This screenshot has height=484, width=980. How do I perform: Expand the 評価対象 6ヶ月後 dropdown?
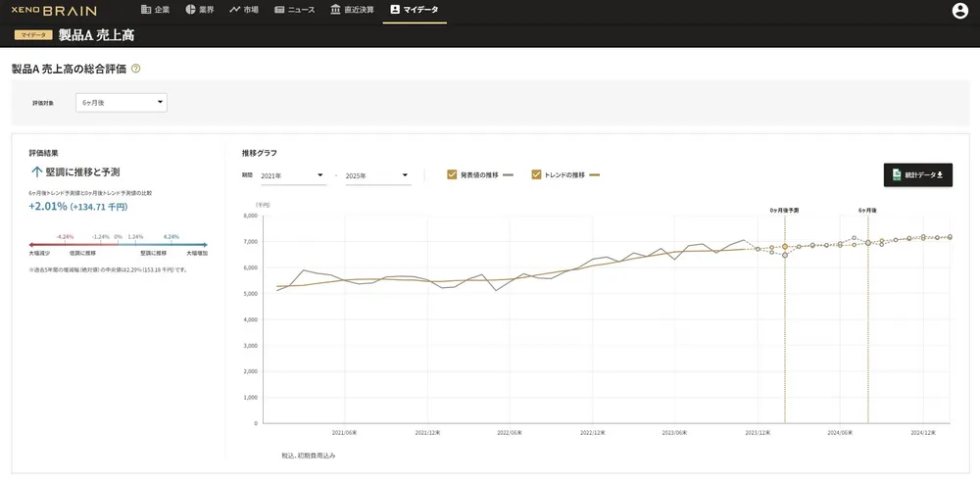pyautogui.click(x=121, y=102)
